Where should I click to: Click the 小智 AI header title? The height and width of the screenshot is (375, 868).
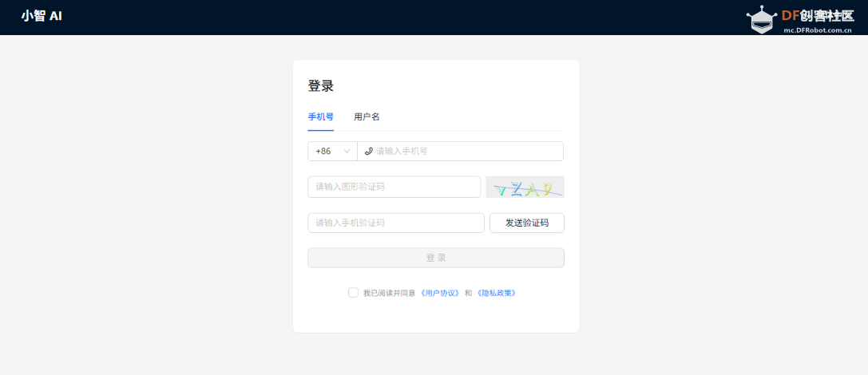[42, 16]
